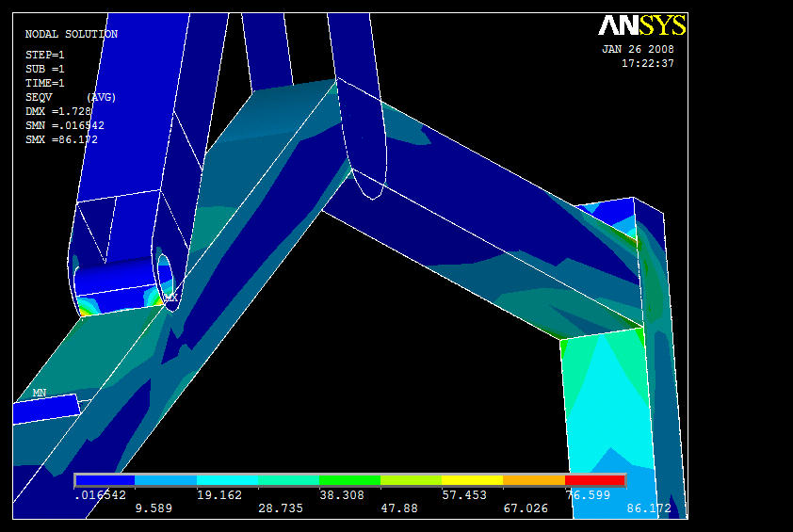Select the yellow legend color band

(x=473, y=480)
